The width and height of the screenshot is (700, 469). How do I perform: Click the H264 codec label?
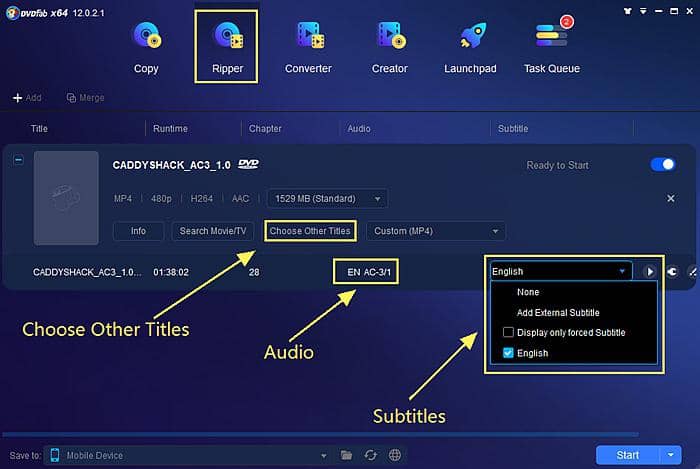tap(202, 199)
